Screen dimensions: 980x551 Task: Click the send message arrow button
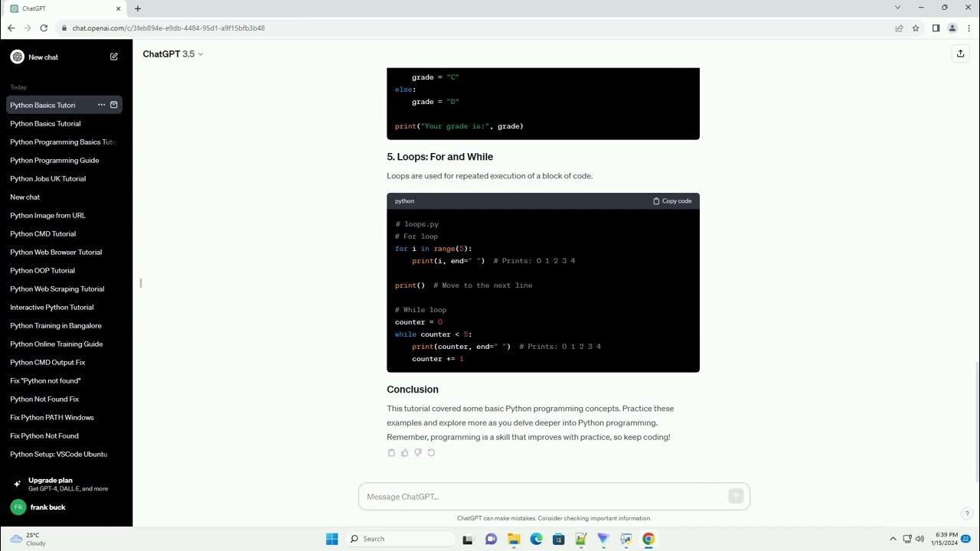(736, 497)
